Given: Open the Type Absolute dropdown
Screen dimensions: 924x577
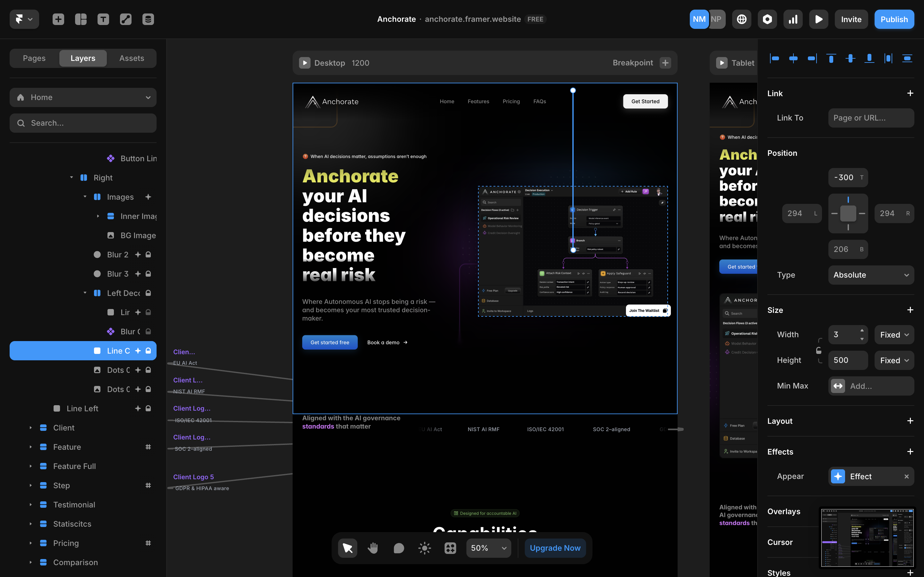Looking at the screenshot, I should (x=871, y=275).
